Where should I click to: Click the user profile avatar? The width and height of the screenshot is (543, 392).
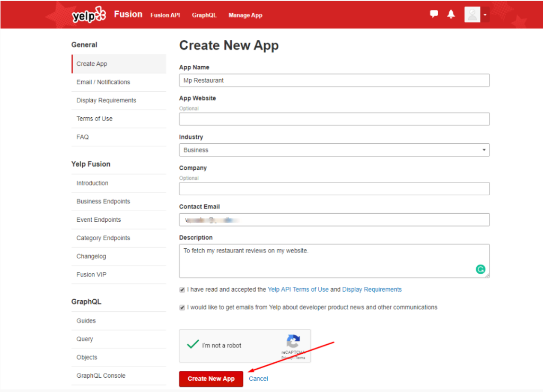(x=472, y=14)
